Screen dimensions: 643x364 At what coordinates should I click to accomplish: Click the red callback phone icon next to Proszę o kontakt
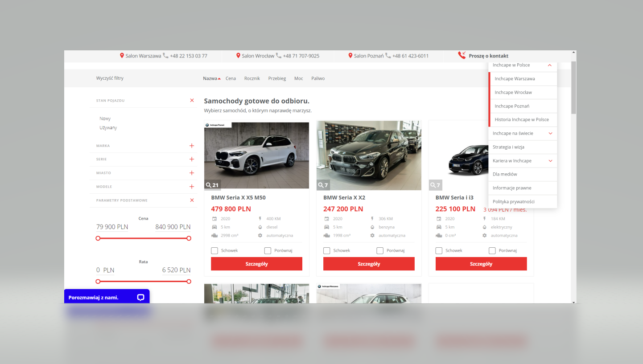pos(462,55)
